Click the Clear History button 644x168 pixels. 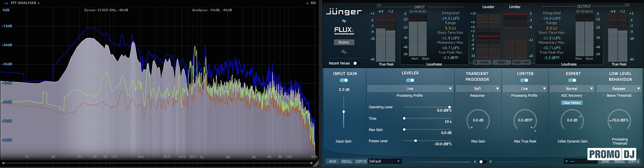(x=572, y=103)
